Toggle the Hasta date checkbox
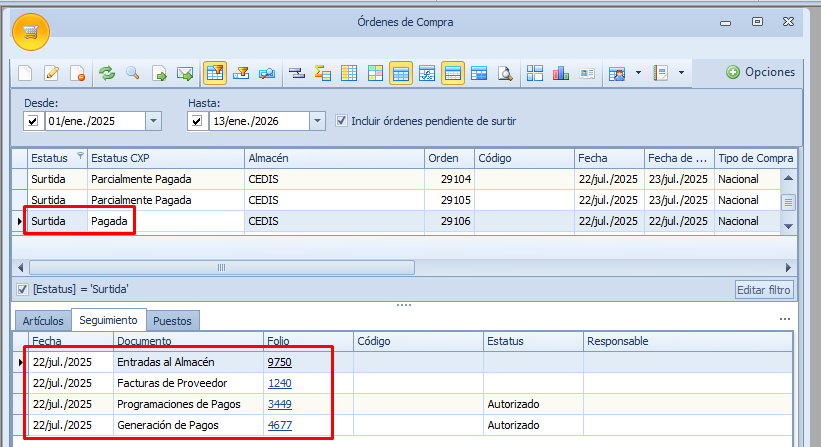The image size is (821, 447). [196, 122]
